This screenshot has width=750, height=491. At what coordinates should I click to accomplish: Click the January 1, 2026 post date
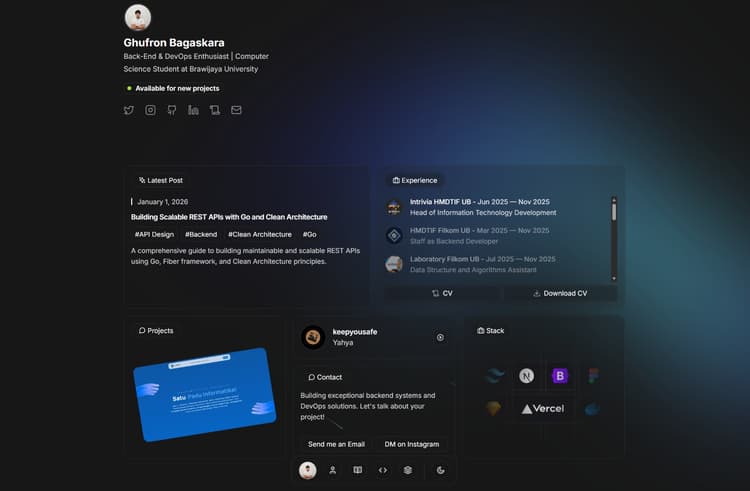pyautogui.click(x=163, y=202)
